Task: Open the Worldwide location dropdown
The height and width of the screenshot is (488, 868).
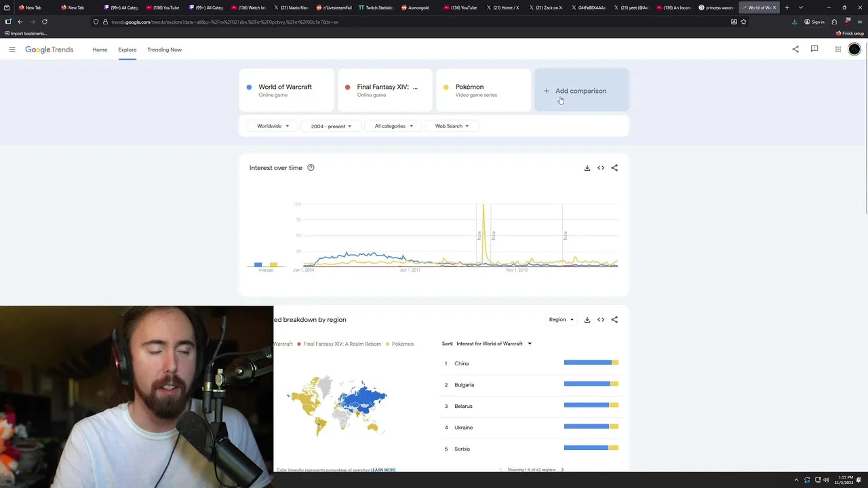Action: (273, 126)
